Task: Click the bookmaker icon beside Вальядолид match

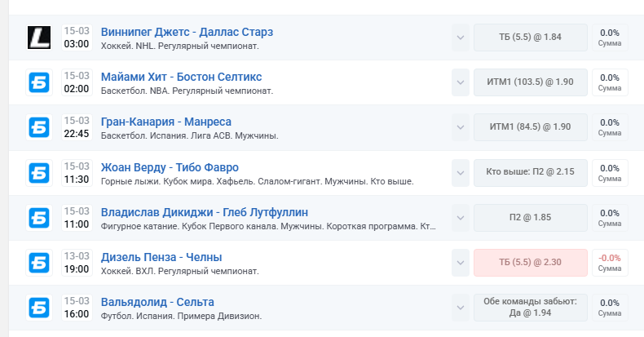Action: point(39,307)
